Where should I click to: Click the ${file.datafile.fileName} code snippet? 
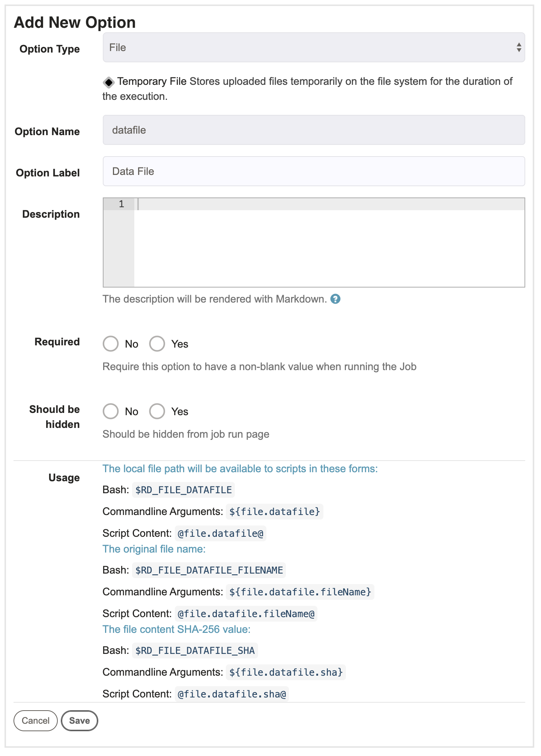tap(300, 592)
